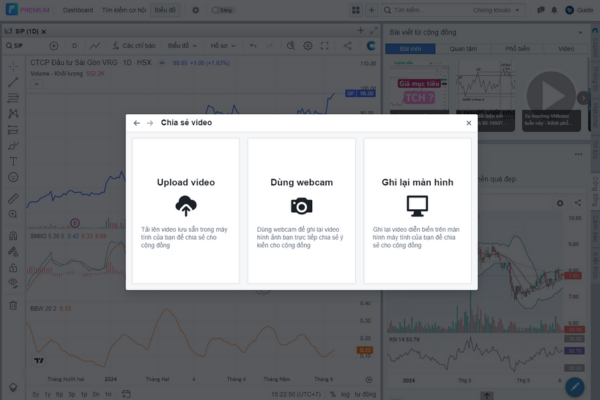The height and width of the screenshot is (400, 600).
Task: Play the community video thumbnail
Action: click(x=551, y=96)
